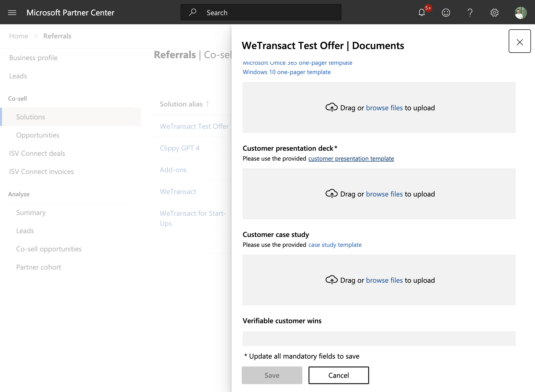Select Opportunities in Co-sell menu
This screenshot has width=535, height=392.
38,135
